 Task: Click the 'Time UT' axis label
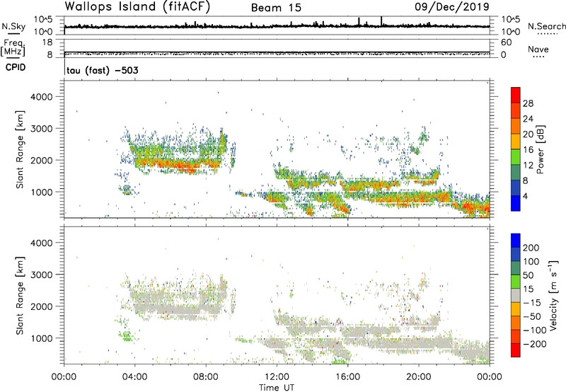pyautogui.click(x=277, y=388)
